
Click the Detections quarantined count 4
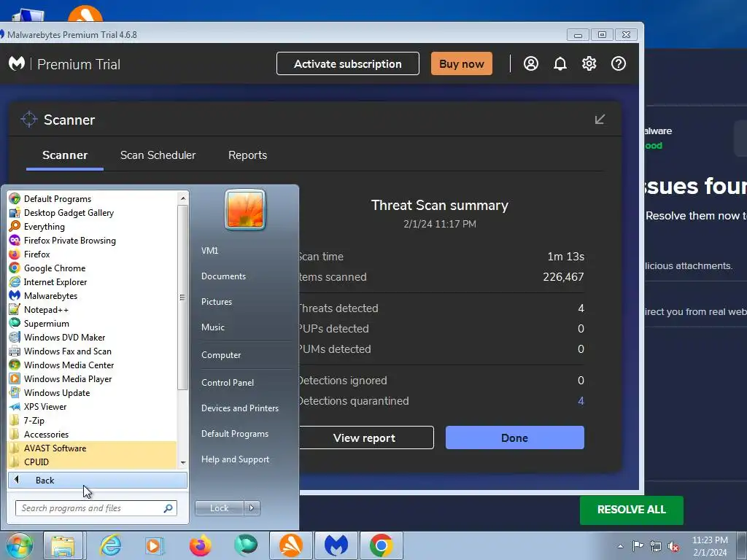tap(581, 401)
